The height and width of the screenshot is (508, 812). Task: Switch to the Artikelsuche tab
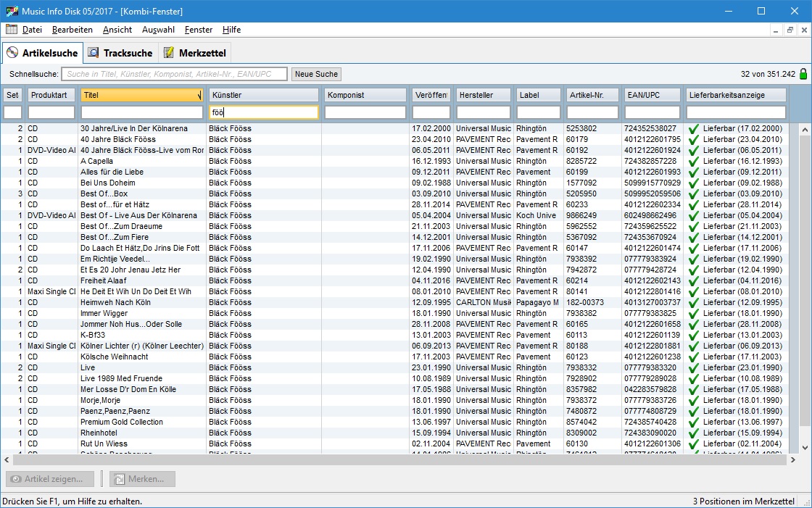click(x=43, y=53)
